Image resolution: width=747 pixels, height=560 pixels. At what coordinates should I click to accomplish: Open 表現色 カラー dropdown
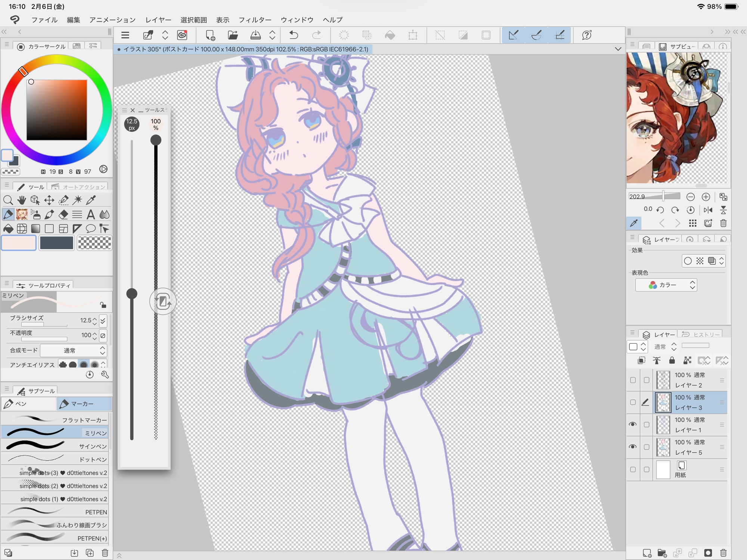point(666,285)
